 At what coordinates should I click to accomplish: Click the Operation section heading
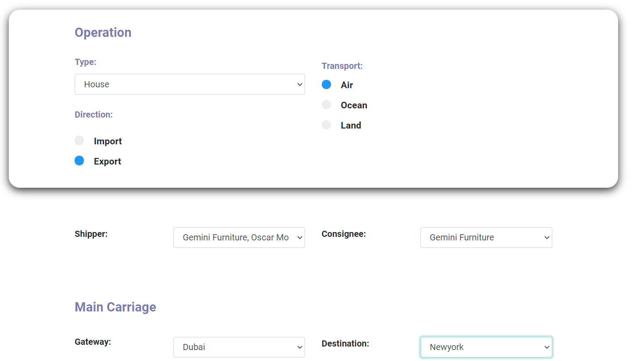(103, 32)
